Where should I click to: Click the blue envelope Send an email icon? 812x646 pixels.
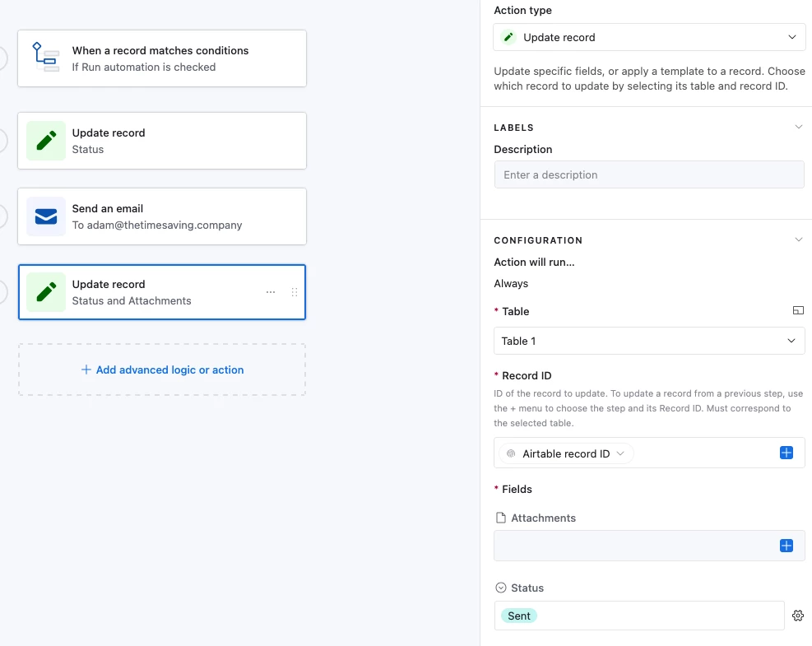point(46,216)
